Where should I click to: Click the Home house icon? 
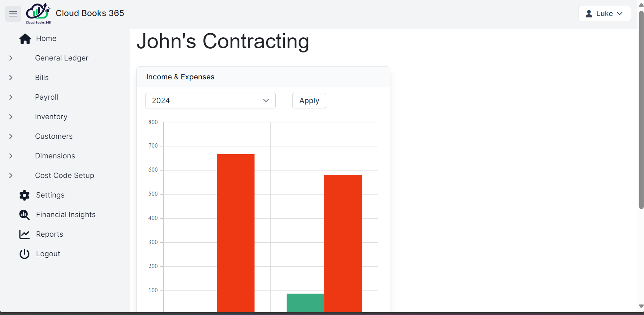pyautogui.click(x=25, y=39)
